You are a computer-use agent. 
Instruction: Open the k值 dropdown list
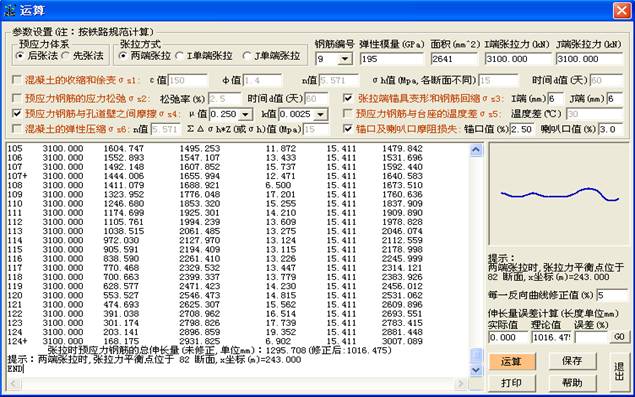click(320, 114)
